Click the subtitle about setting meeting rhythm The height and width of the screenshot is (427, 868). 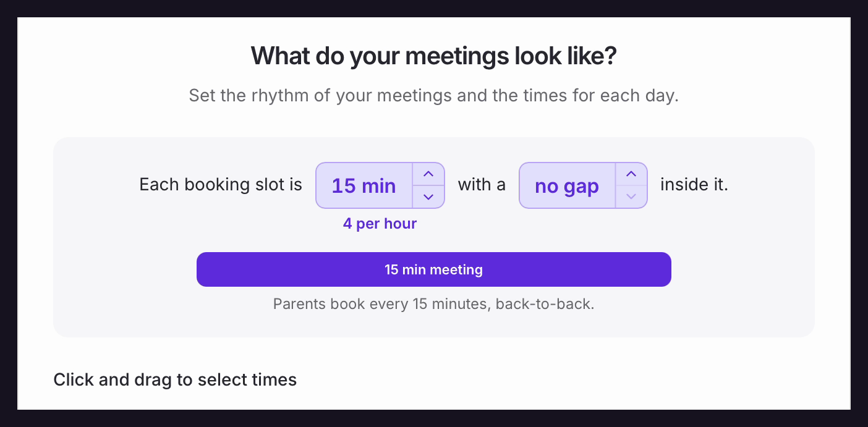[434, 96]
